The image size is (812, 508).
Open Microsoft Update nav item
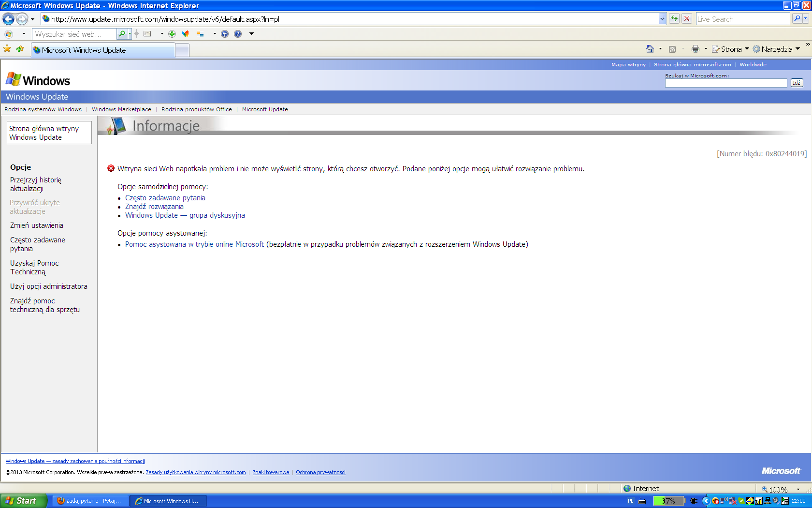click(265, 109)
